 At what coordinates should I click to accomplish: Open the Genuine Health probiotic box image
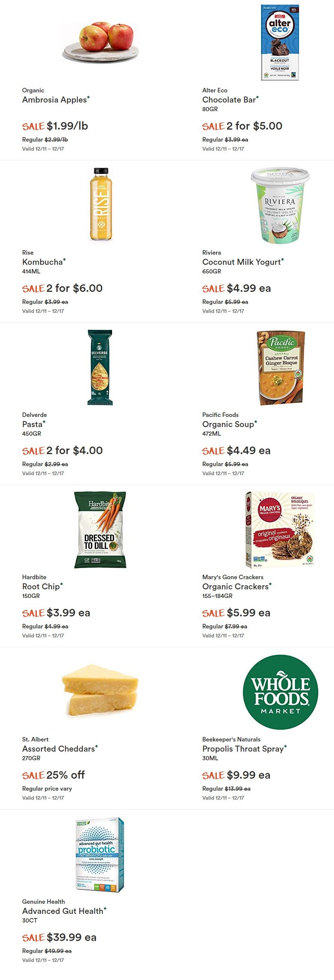100,855
